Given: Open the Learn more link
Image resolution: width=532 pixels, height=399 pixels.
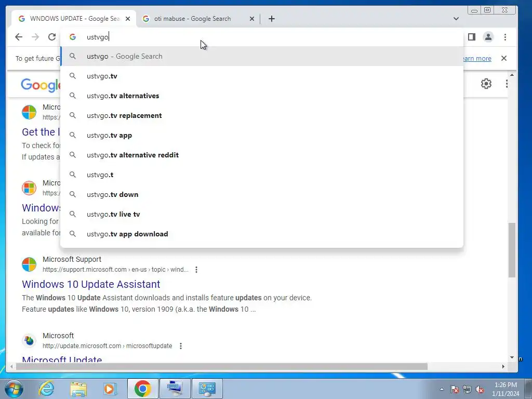Looking at the screenshot, I should click(477, 58).
